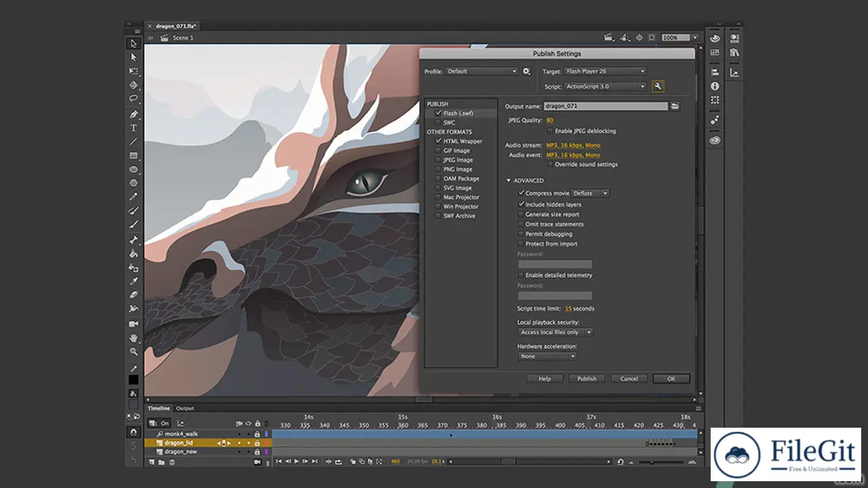Screen dimensions: 868x488
Task: Collapse the ADVANCED section
Action: 509,180
